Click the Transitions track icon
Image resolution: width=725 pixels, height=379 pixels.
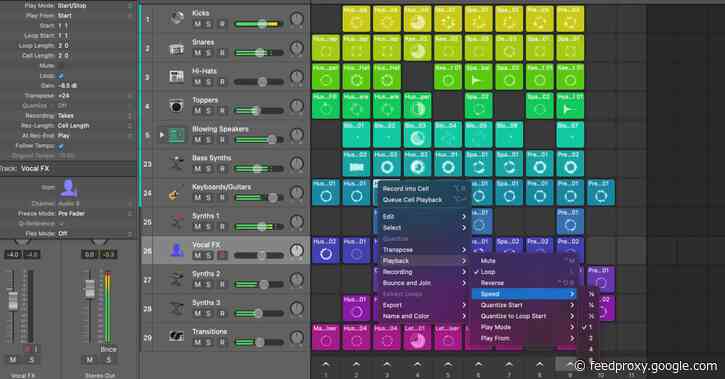click(x=176, y=337)
